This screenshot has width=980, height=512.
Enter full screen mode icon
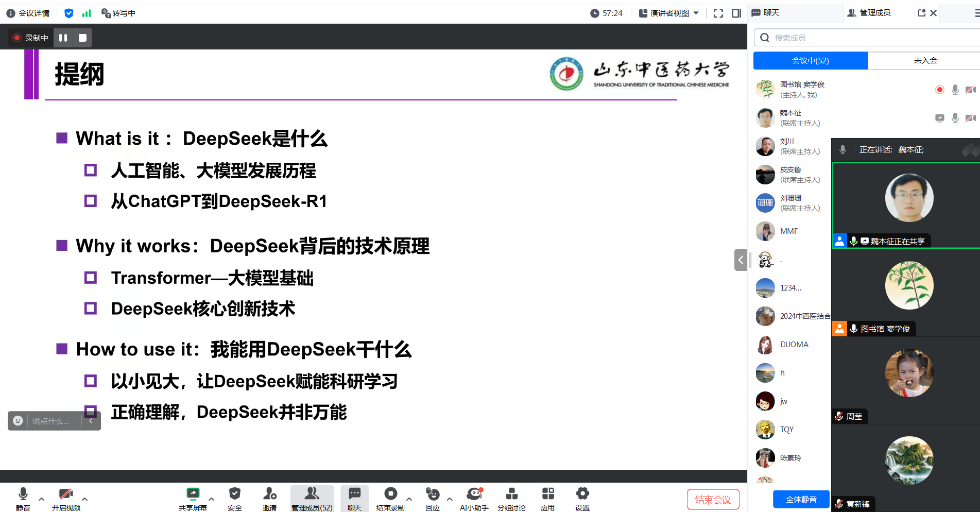coord(718,13)
